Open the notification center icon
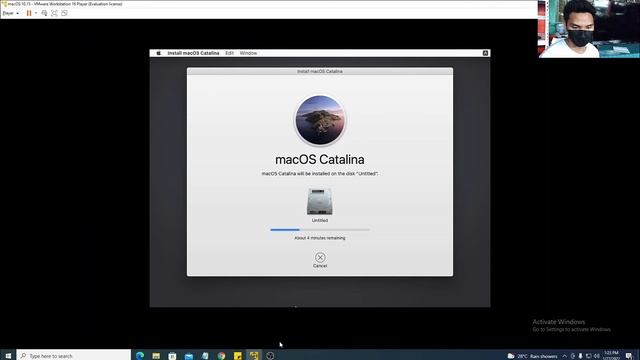 (x=629, y=356)
